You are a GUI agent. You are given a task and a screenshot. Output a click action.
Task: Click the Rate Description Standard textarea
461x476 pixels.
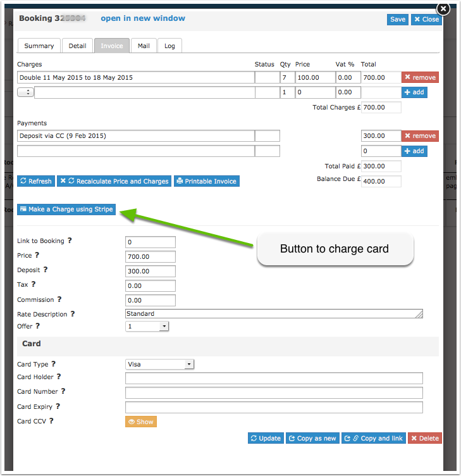(274, 313)
